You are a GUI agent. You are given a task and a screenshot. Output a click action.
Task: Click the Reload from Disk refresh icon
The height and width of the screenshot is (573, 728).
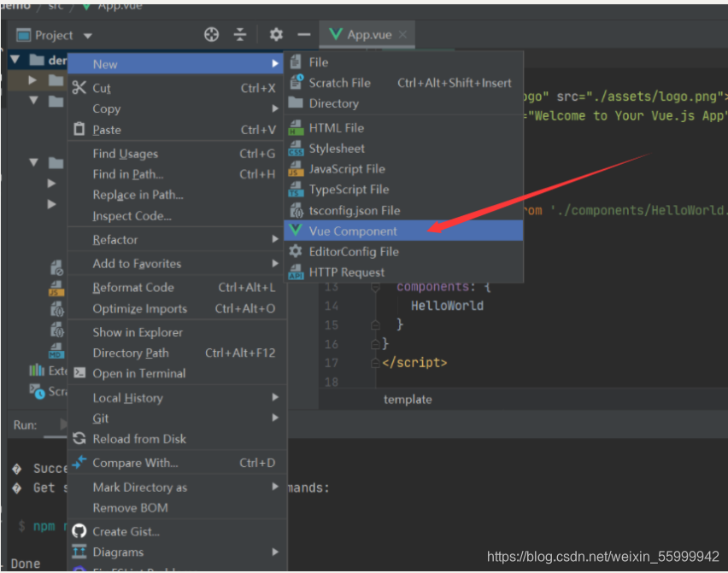[79, 438]
